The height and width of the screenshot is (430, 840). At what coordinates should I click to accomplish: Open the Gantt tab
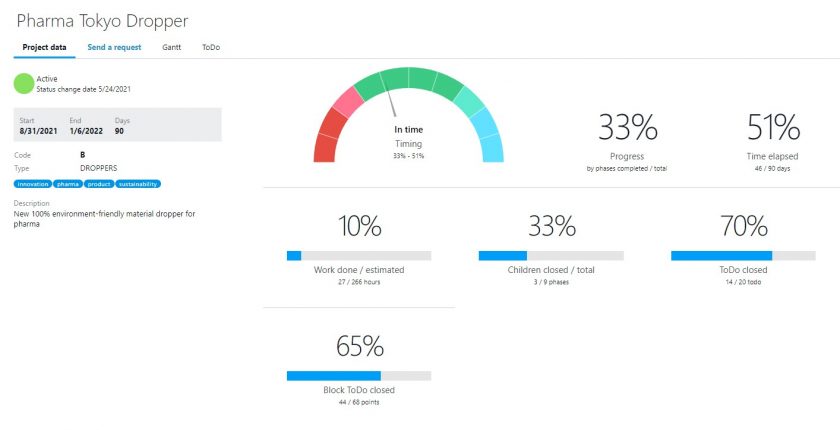pos(172,47)
